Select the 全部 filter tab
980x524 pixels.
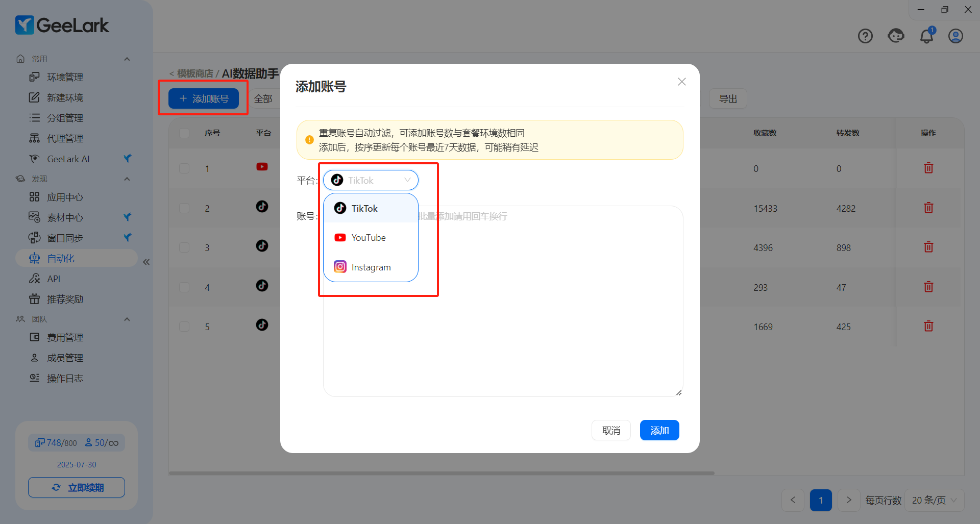tap(263, 98)
